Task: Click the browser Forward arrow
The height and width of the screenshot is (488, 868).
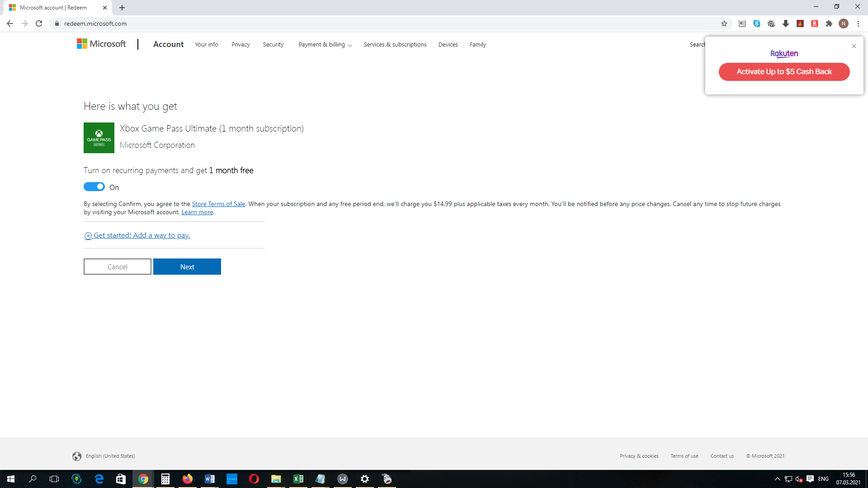Action: [x=24, y=23]
